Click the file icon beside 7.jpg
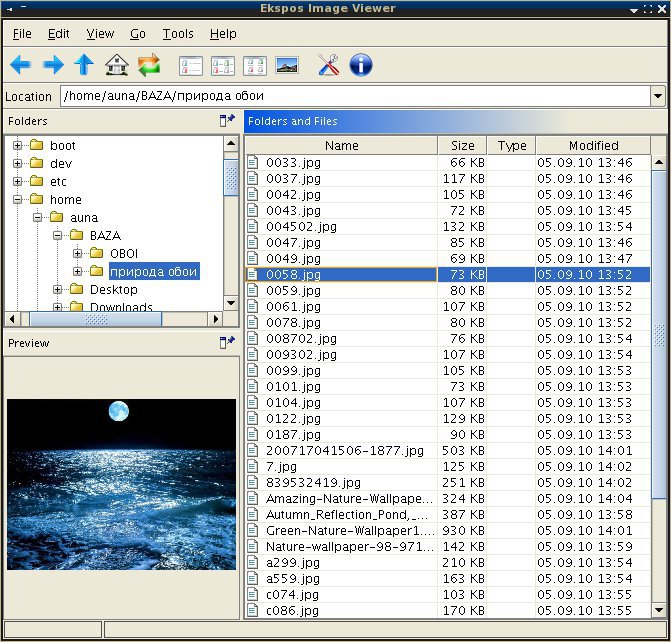 [252, 466]
